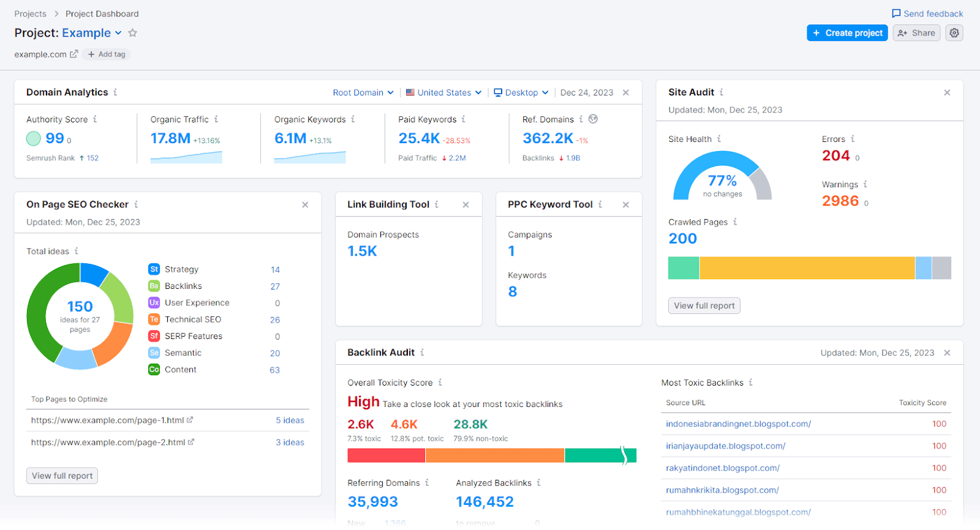
Task: Click Referring Domains value 35,993
Action: coord(373,502)
